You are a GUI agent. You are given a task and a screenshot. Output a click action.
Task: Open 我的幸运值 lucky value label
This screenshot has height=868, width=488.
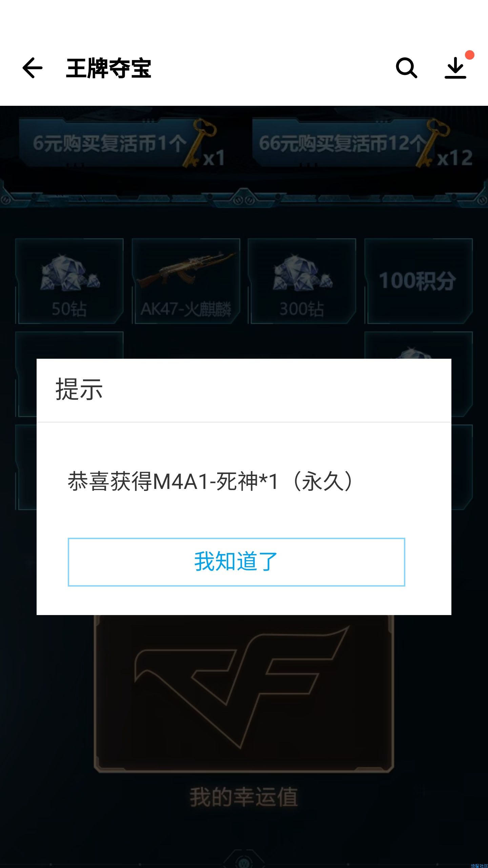click(x=244, y=797)
